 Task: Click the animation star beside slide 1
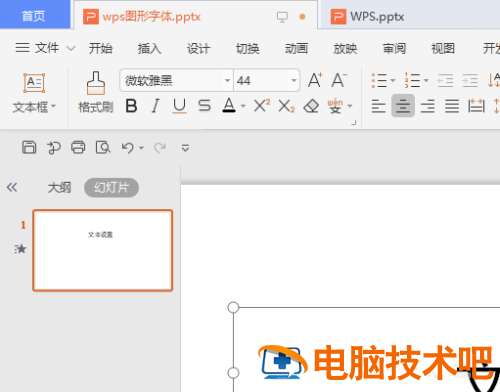pyautogui.click(x=20, y=249)
